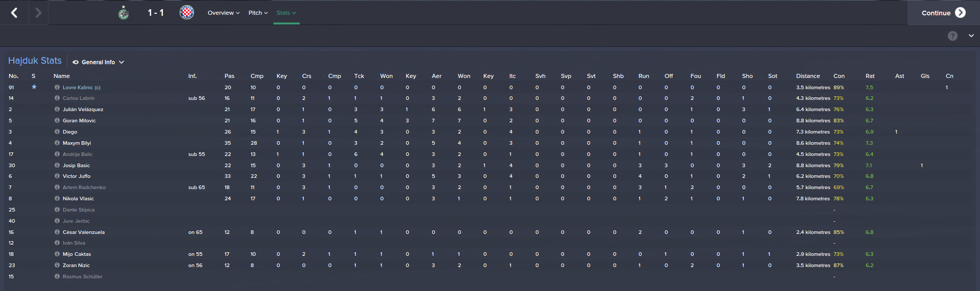Click the back navigation arrow
Image resolution: width=980 pixels, height=291 pixels.
tap(14, 13)
